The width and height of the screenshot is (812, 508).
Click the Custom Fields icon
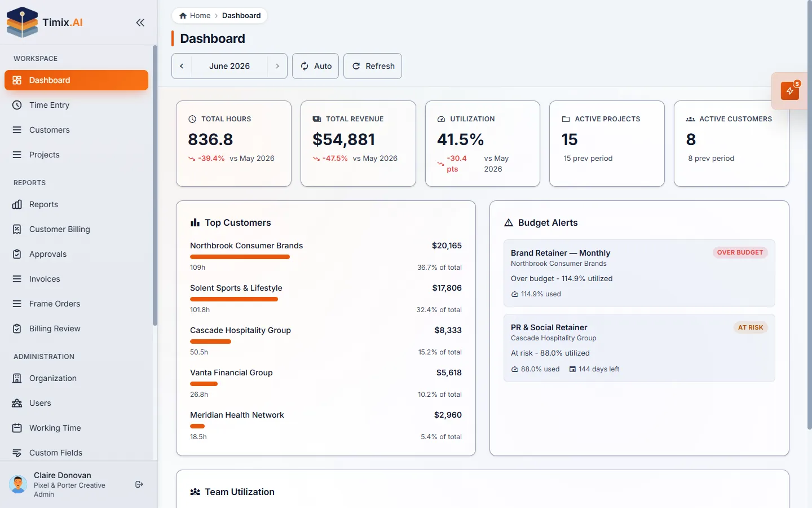17,453
